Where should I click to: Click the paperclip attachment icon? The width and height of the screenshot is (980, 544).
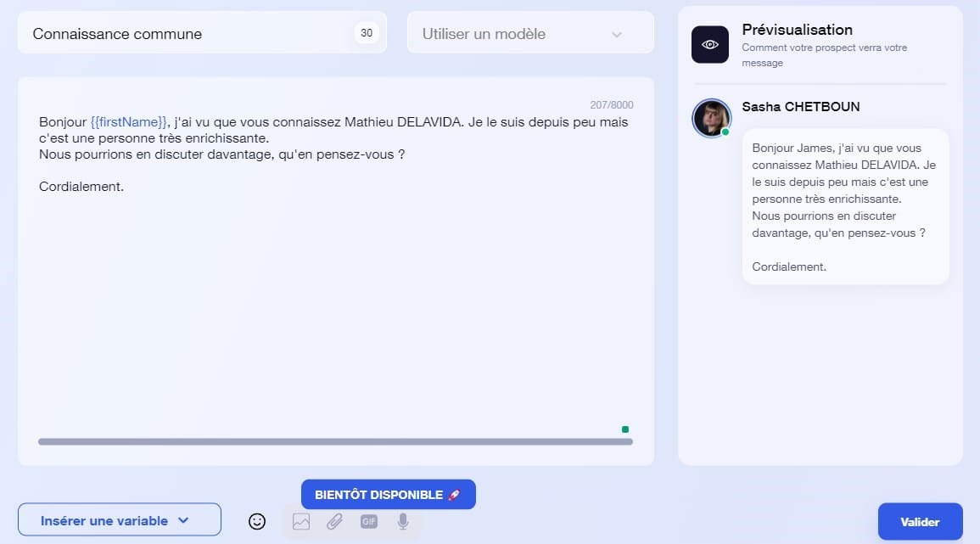coord(334,521)
